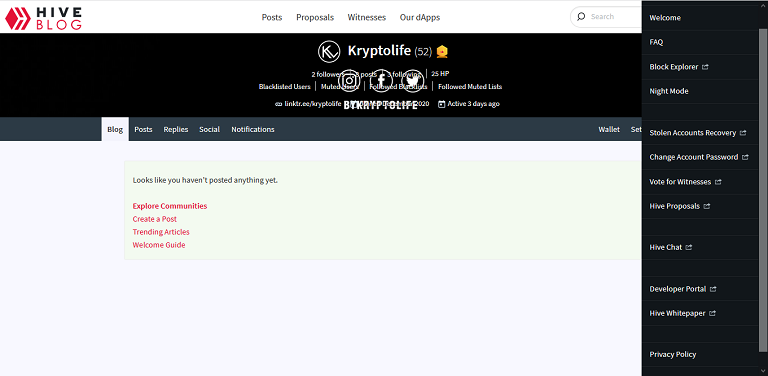Image resolution: width=768 pixels, height=376 pixels.
Task: Click the Trending Articles link
Action: (x=161, y=232)
